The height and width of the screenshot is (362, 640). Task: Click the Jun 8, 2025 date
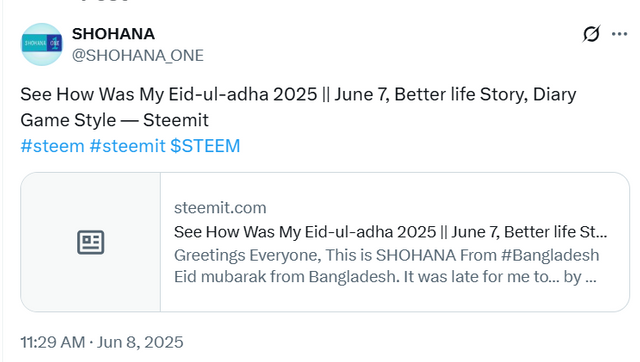click(x=140, y=342)
